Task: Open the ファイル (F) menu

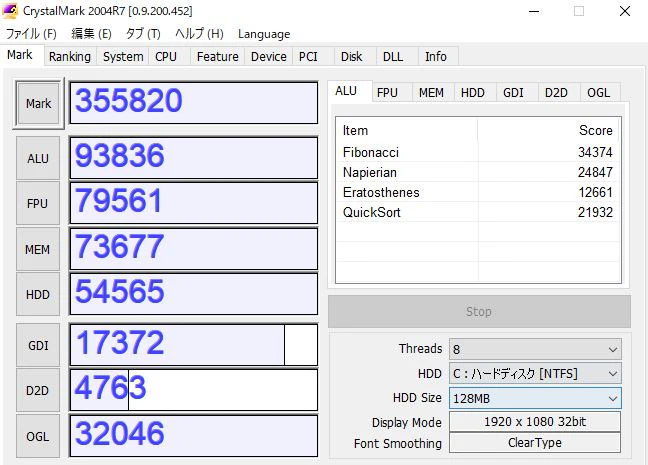Action: click(31, 34)
